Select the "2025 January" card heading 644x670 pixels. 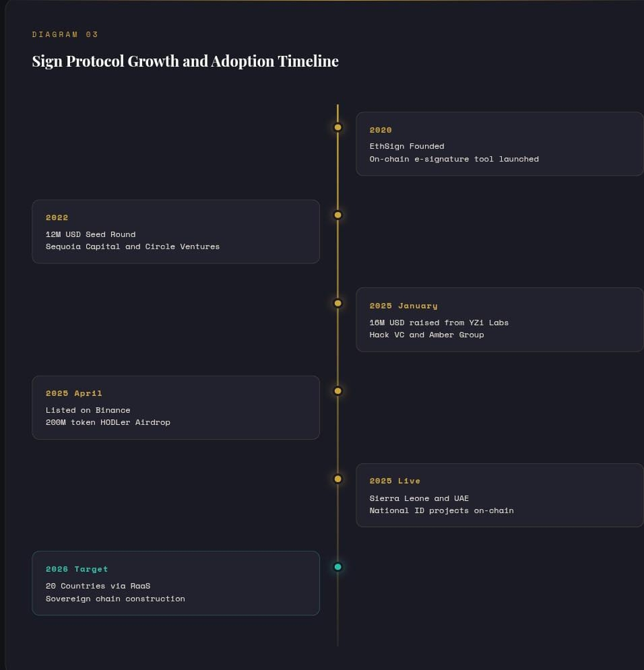404,306
